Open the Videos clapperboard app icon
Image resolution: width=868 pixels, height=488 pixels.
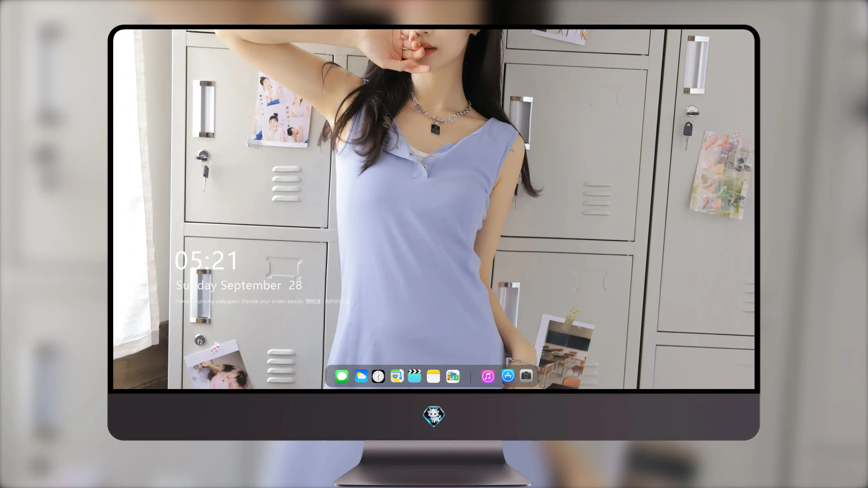[415, 376]
